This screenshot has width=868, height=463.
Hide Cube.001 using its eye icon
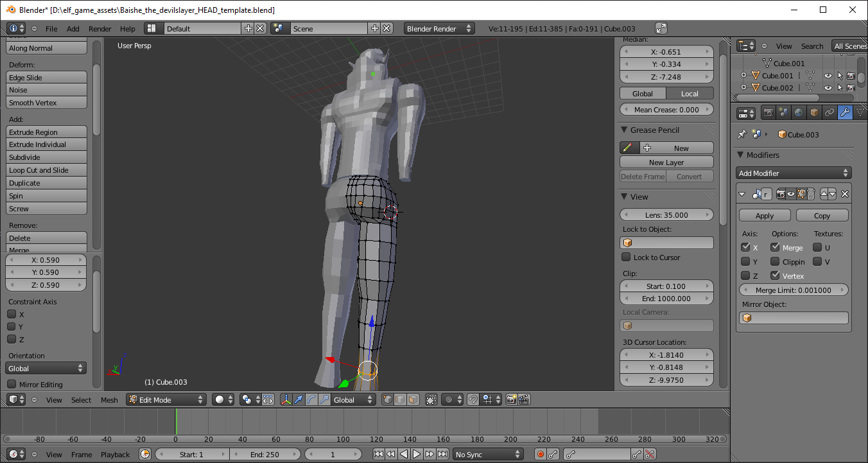(828, 76)
